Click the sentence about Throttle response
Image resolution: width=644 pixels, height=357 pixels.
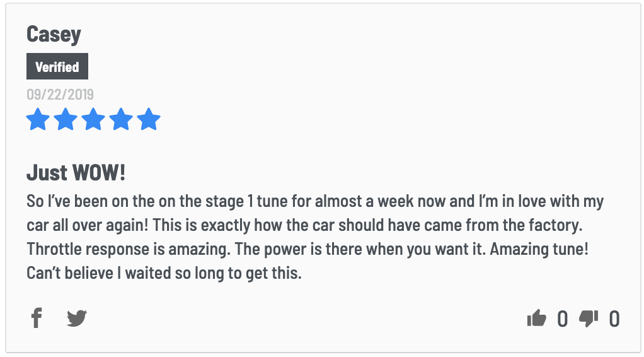(x=128, y=249)
